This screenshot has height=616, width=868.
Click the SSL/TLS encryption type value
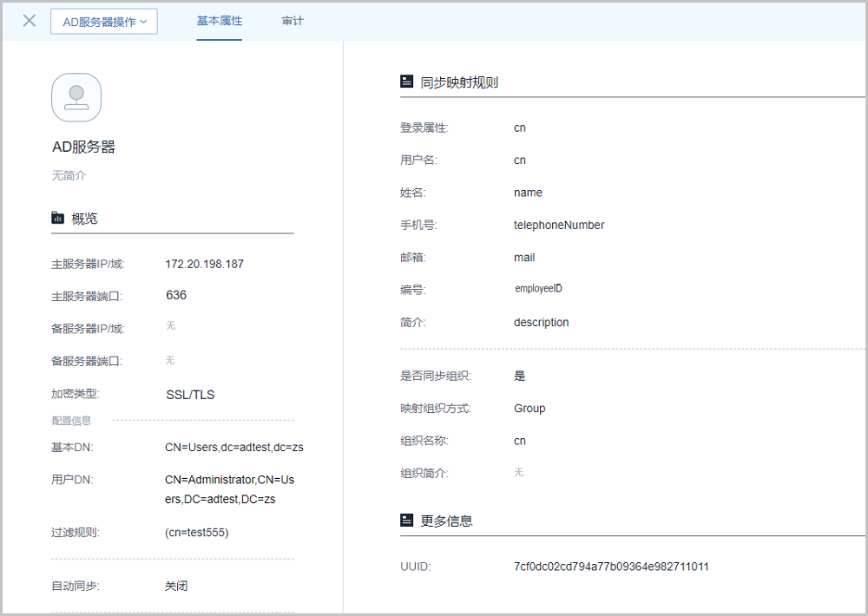(190, 395)
